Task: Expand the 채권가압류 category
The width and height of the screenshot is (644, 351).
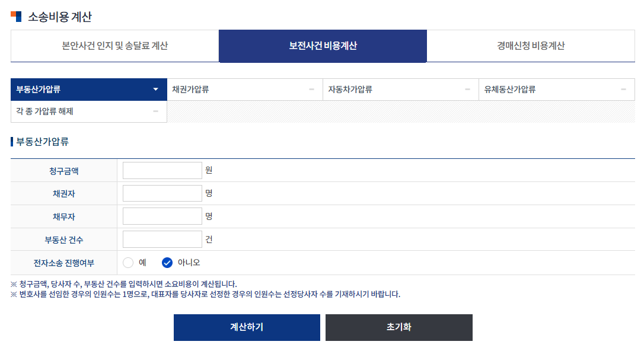Action: (245, 89)
